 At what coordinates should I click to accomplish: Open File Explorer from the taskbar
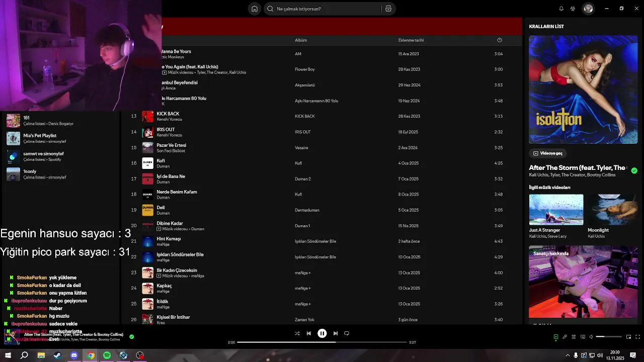pyautogui.click(x=41, y=355)
